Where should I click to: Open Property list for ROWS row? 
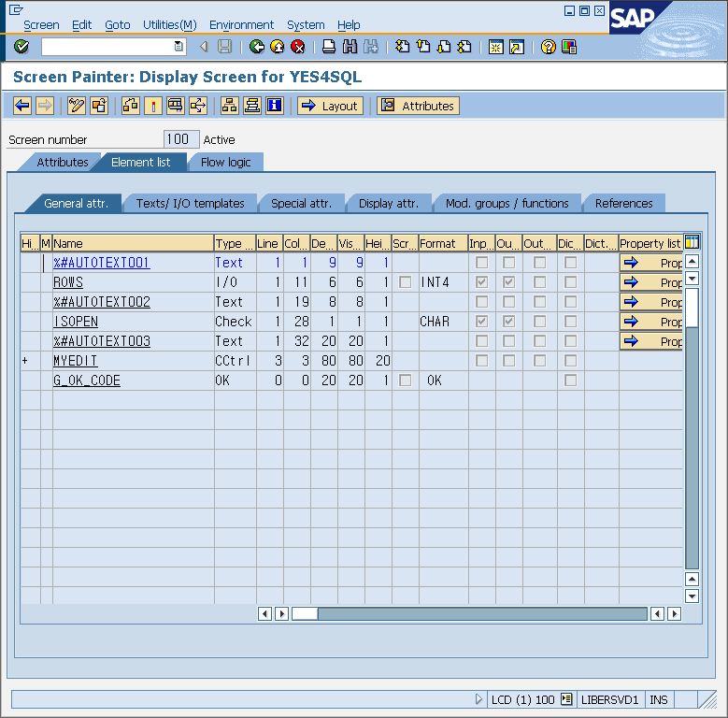tap(651, 282)
